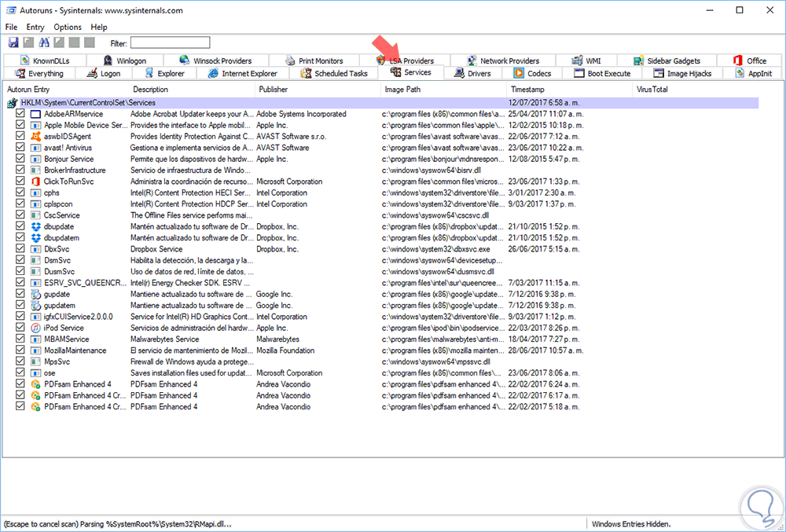Click the CscService row icon
The height and width of the screenshot is (532, 786).
[x=35, y=215]
